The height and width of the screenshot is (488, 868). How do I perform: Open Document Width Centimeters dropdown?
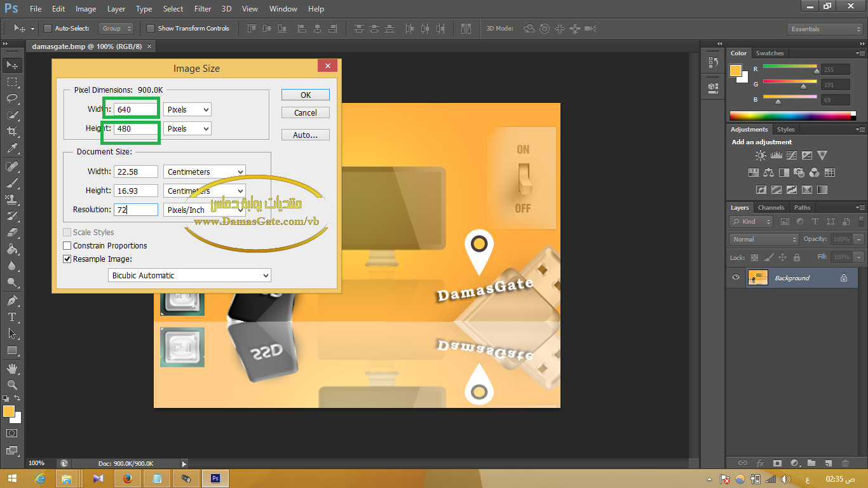click(x=205, y=172)
